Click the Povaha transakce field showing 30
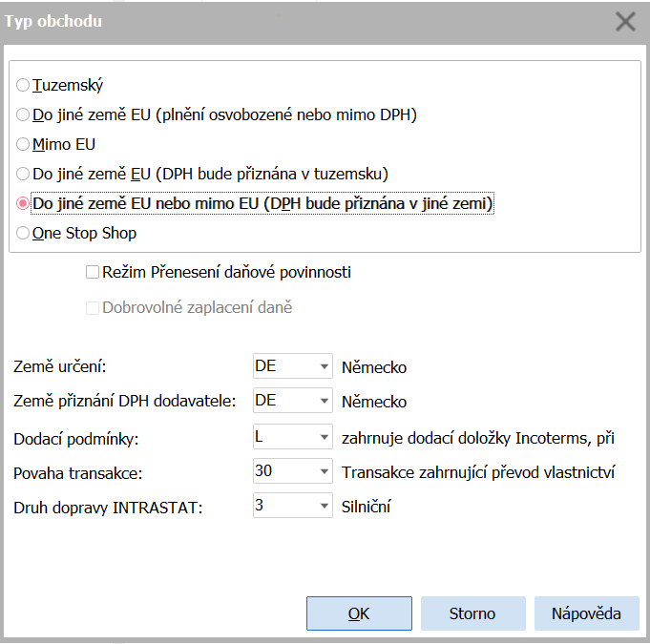The height and width of the screenshot is (644, 650). point(282,472)
